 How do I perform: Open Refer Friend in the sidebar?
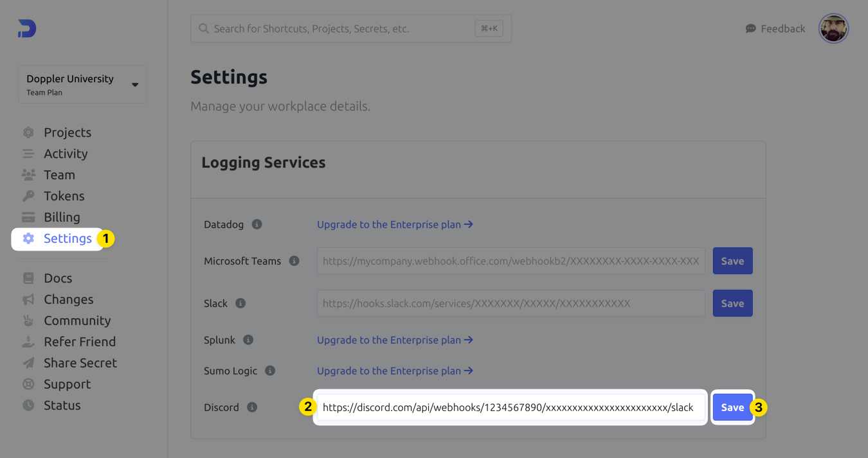(x=80, y=342)
